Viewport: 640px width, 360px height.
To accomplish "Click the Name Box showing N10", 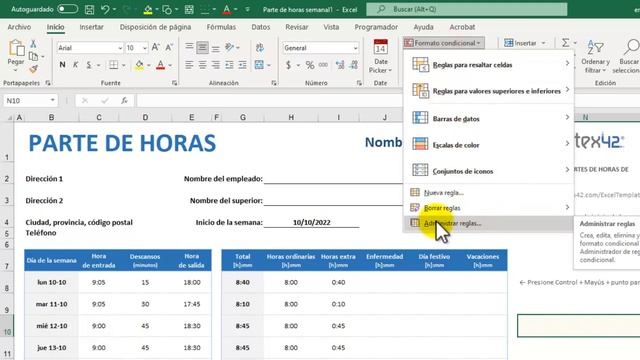I will click(30, 100).
